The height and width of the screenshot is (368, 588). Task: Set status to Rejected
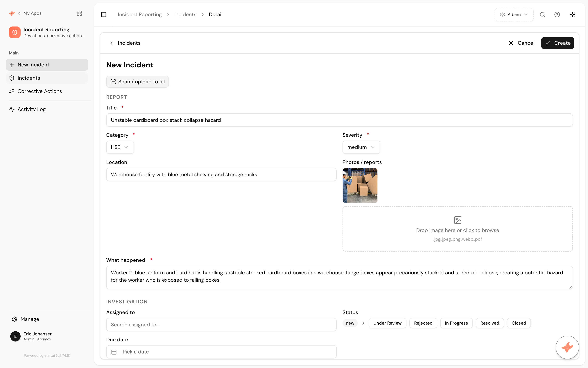(423, 323)
